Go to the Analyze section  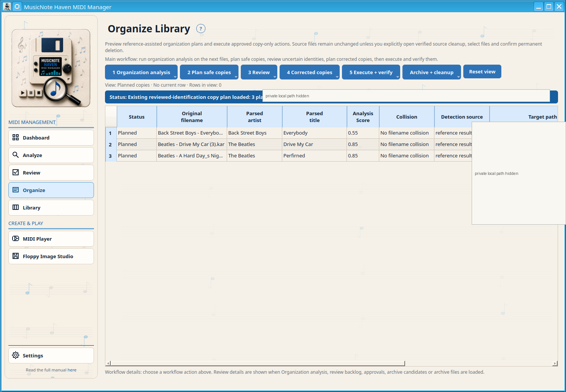coord(51,155)
